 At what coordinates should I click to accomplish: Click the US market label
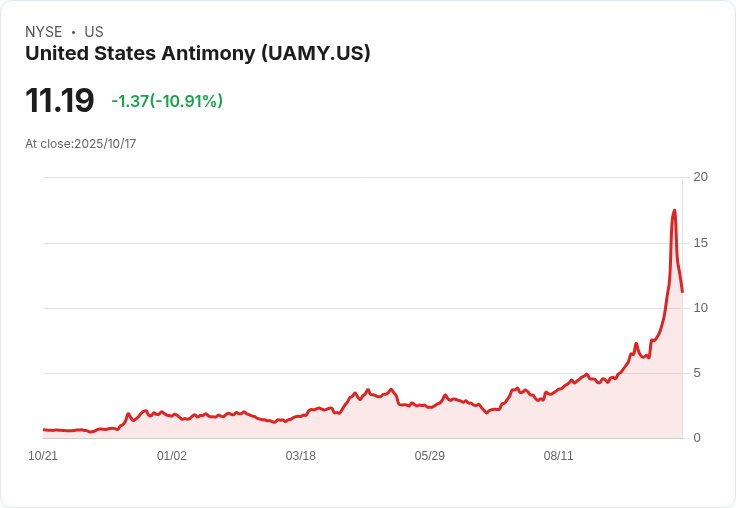tap(94, 32)
